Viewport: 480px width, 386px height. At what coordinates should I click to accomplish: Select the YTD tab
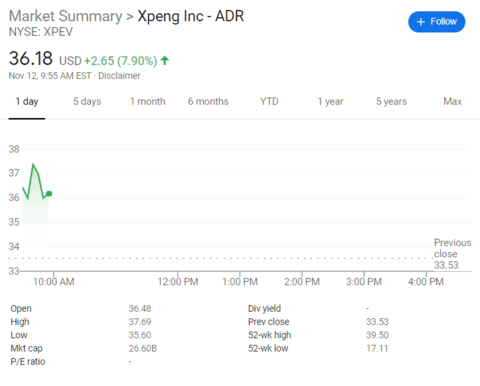[x=269, y=101]
